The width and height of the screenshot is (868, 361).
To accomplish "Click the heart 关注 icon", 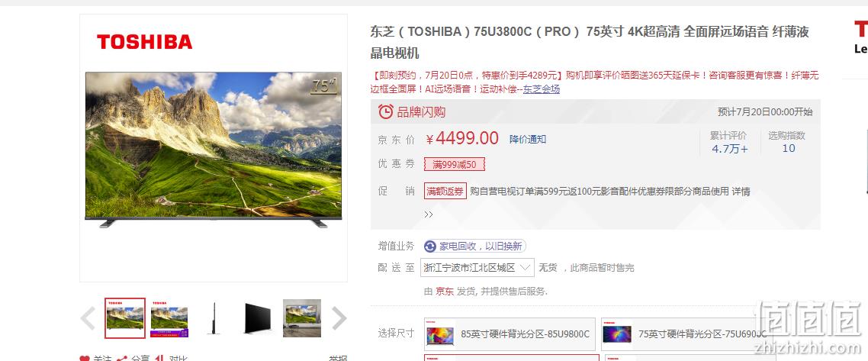I will [x=85, y=359].
